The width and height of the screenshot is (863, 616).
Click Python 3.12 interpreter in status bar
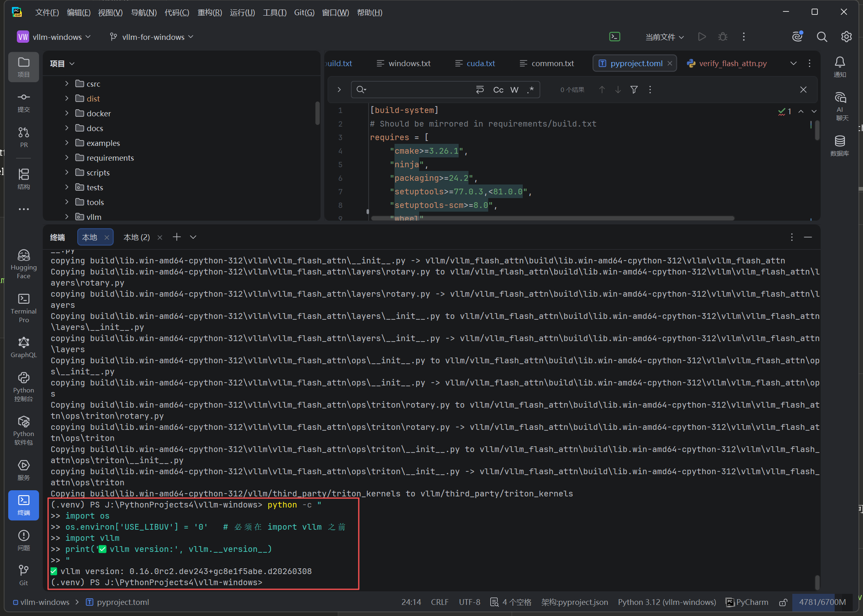click(667, 602)
